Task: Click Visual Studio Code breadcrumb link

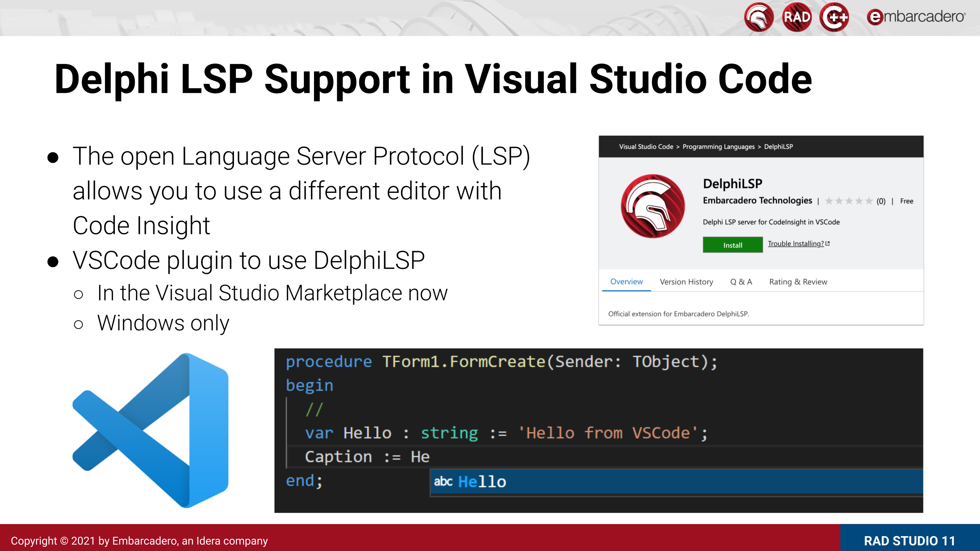Action: coord(646,147)
